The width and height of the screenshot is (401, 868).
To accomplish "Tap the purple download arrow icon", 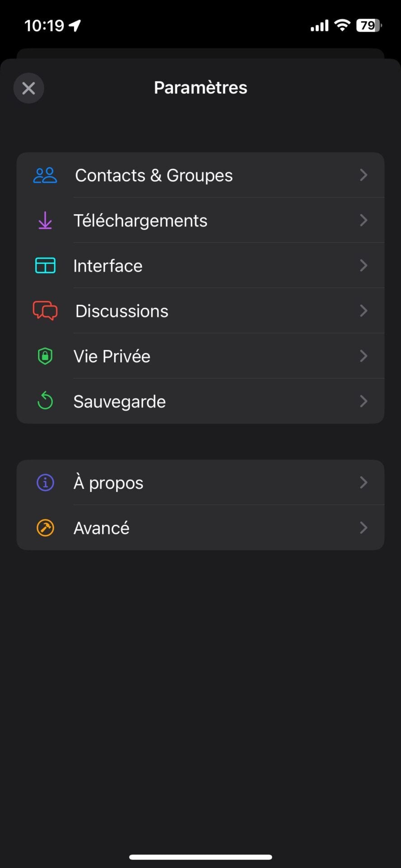I will (x=45, y=221).
